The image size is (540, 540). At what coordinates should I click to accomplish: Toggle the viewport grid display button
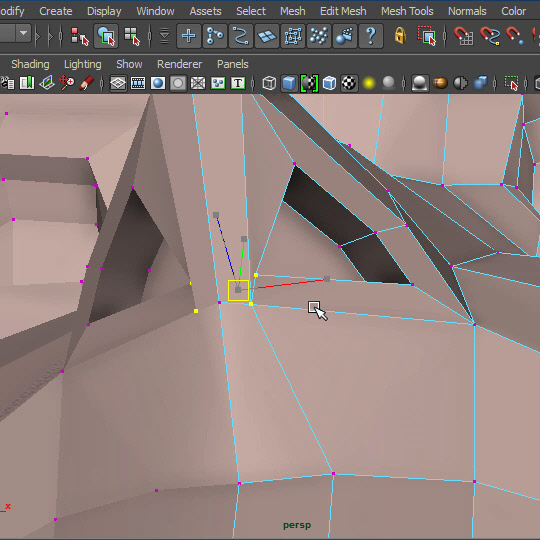[x=118, y=83]
